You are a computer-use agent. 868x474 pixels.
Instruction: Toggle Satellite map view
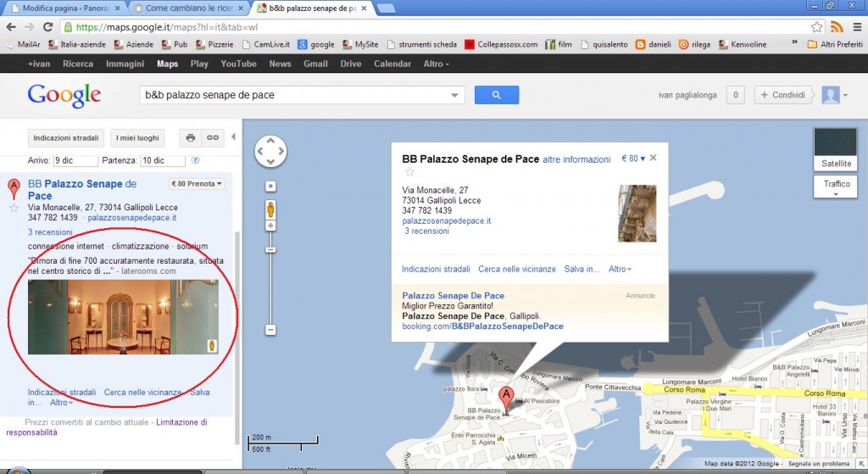[836, 149]
